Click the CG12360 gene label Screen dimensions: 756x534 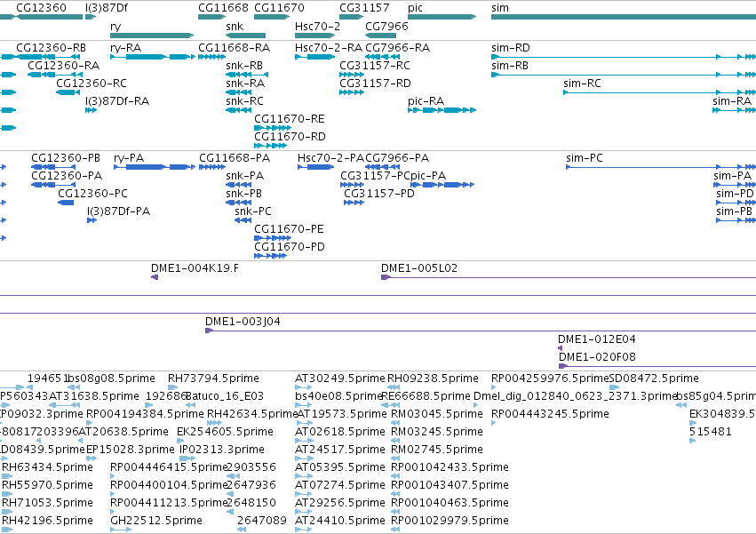pyautogui.click(x=41, y=8)
